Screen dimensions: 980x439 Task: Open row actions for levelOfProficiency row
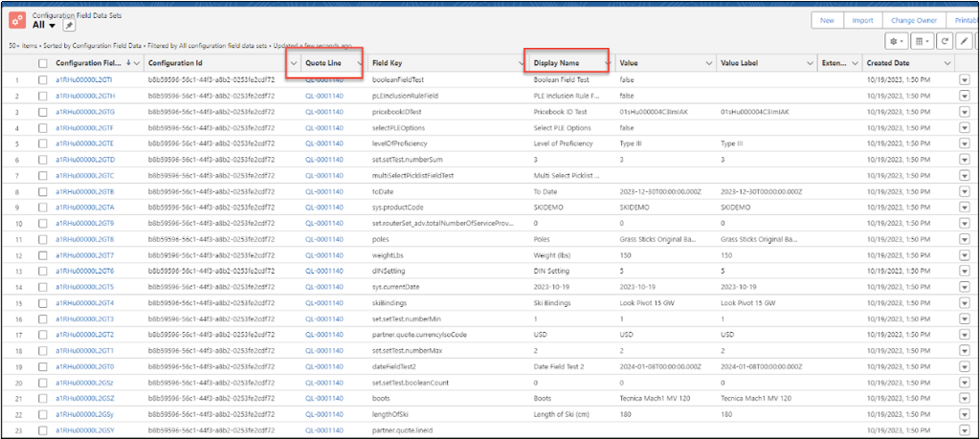[964, 143]
